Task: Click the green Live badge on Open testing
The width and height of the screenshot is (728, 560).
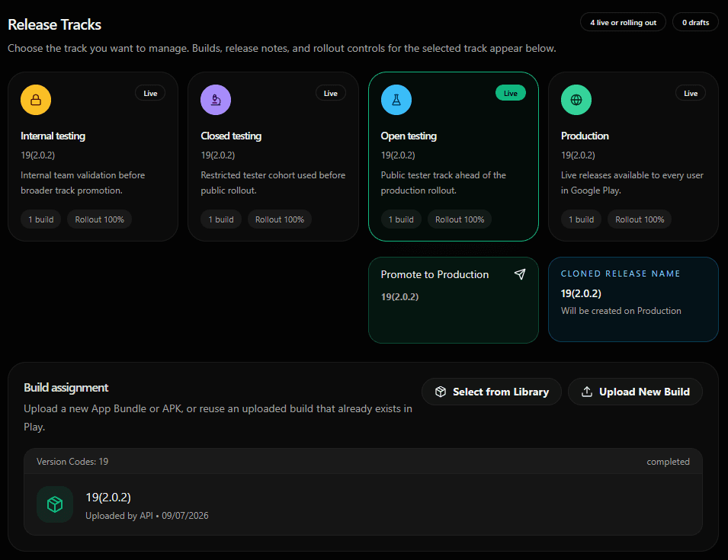Action: 511,93
